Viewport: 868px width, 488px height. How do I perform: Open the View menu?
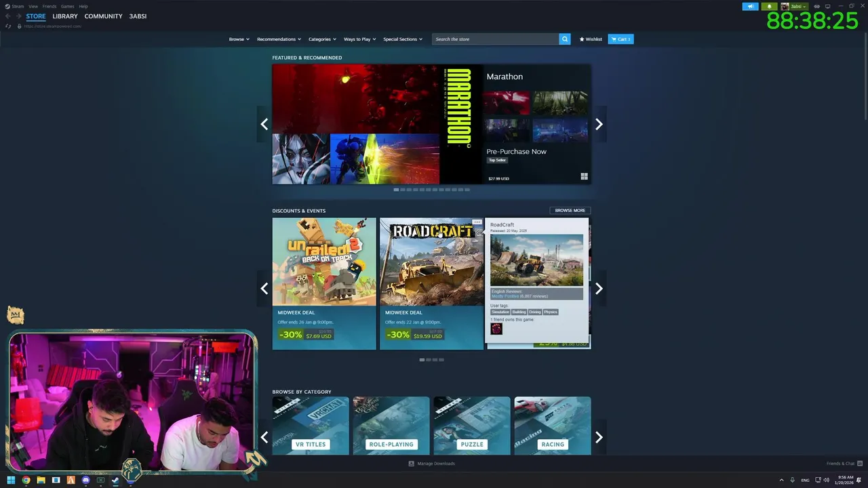[x=33, y=6]
